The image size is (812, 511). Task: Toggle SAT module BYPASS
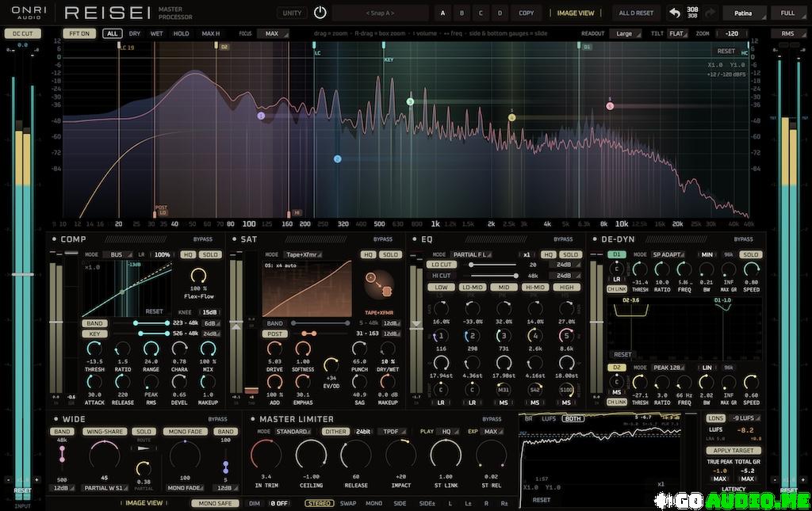tap(383, 239)
